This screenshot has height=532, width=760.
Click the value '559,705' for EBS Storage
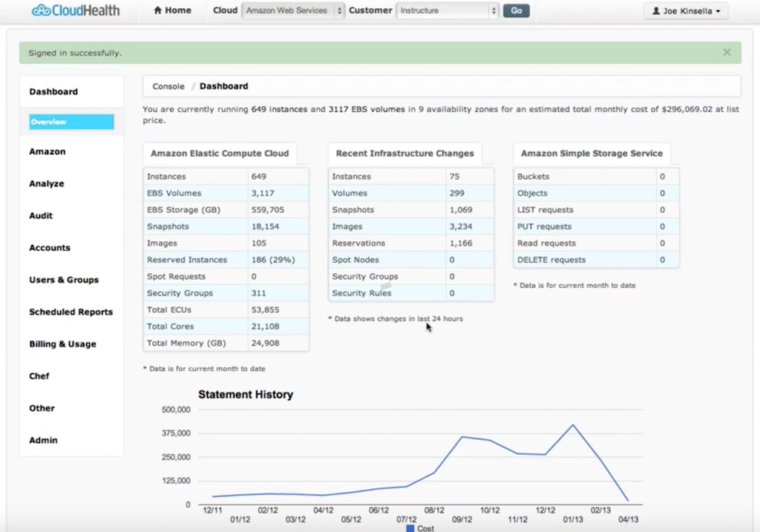[267, 210]
